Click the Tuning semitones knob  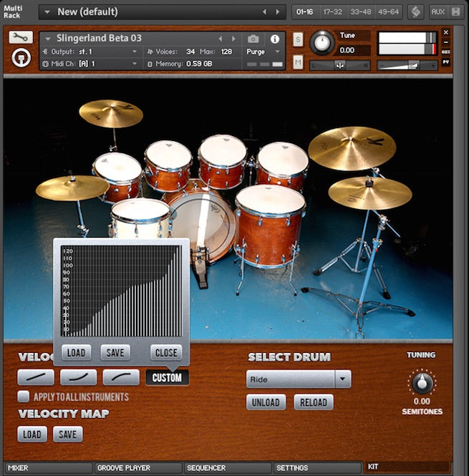pyautogui.click(x=422, y=382)
